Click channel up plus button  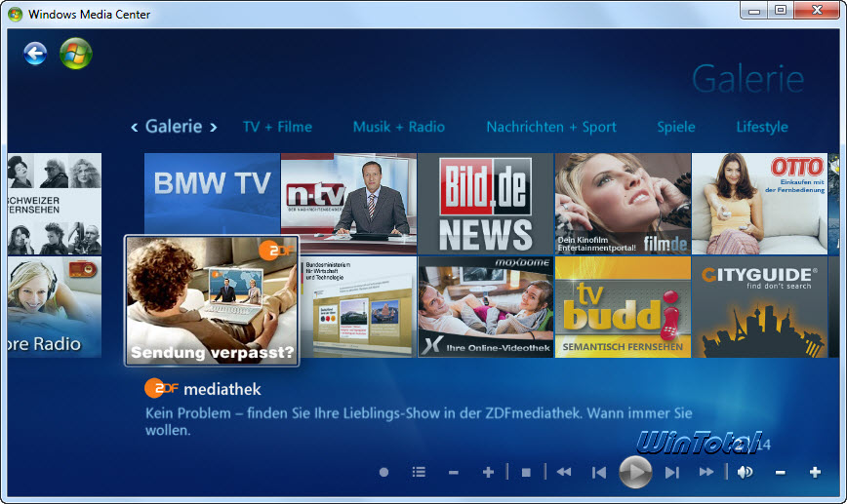(488, 472)
